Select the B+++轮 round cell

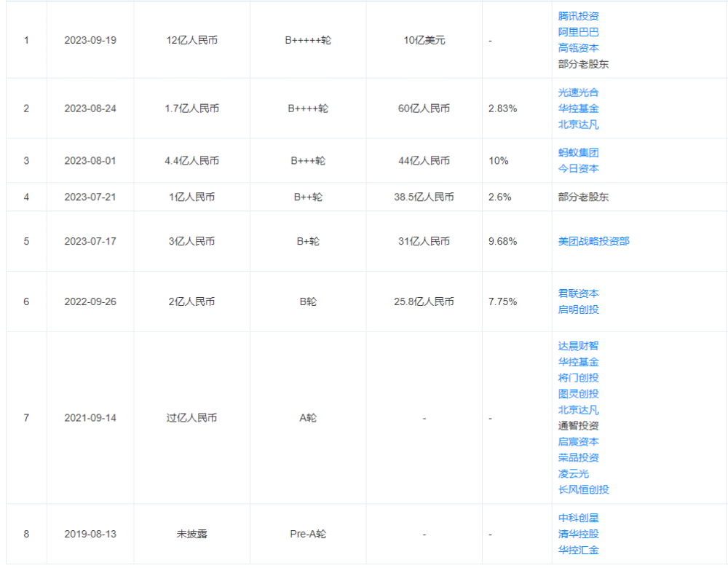308,161
